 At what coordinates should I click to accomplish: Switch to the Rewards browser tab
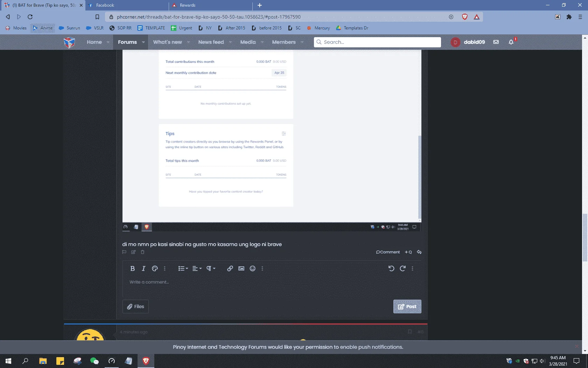tap(210, 5)
